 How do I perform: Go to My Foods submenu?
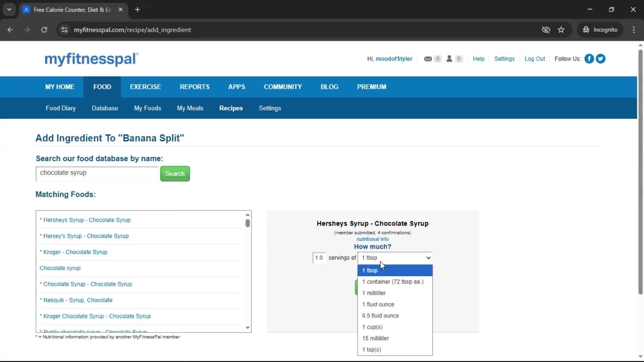tap(148, 108)
